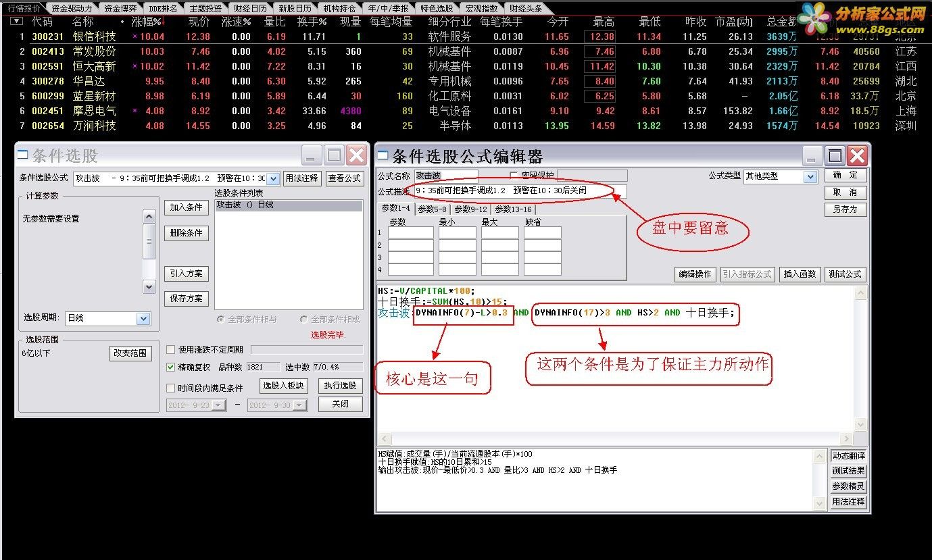Click 参数精灵 button
932x560 pixels.
point(848,486)
